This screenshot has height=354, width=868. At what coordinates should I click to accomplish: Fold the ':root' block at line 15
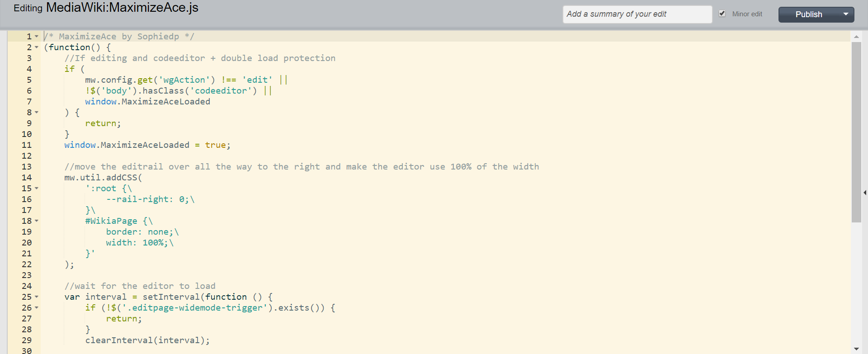[x=37, y=189]
